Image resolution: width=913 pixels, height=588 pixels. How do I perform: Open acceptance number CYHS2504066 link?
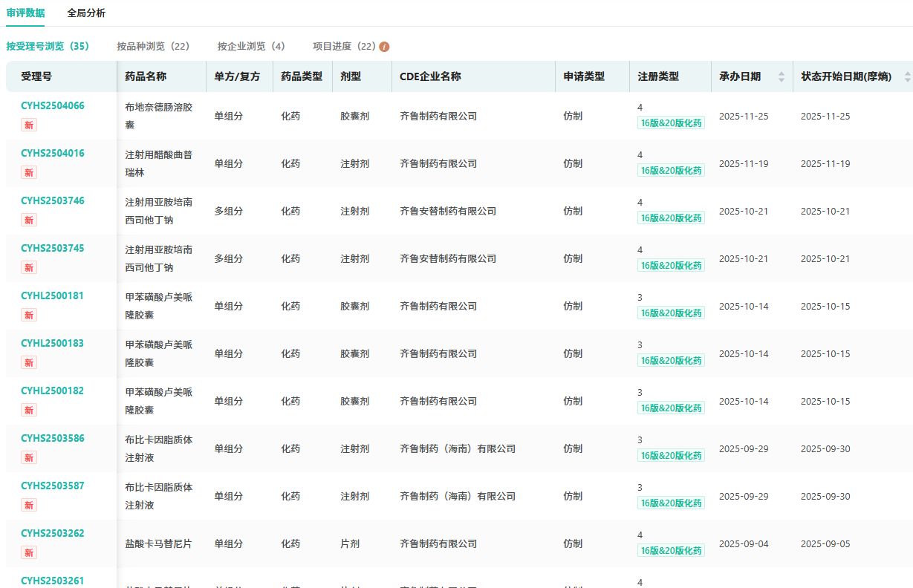[53, 106]
